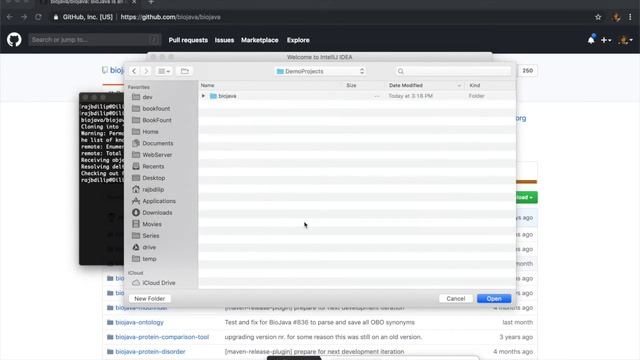Viewport: 640px width, 360px height.
Task: Open Marketplace in GitHub header
Action: pyautogui.click(x=260, y=40)
